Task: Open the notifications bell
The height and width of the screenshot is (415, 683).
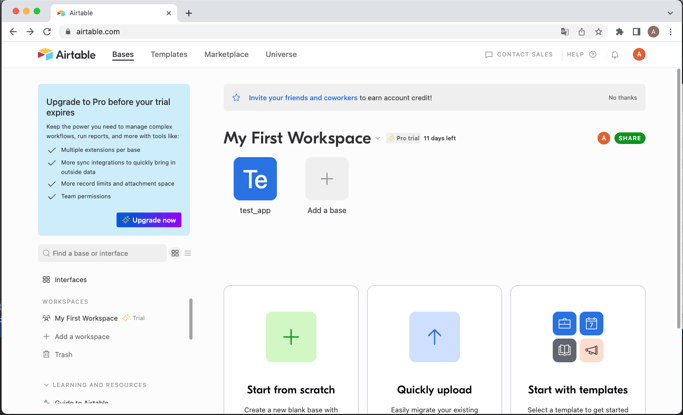Action: [615, 54]
